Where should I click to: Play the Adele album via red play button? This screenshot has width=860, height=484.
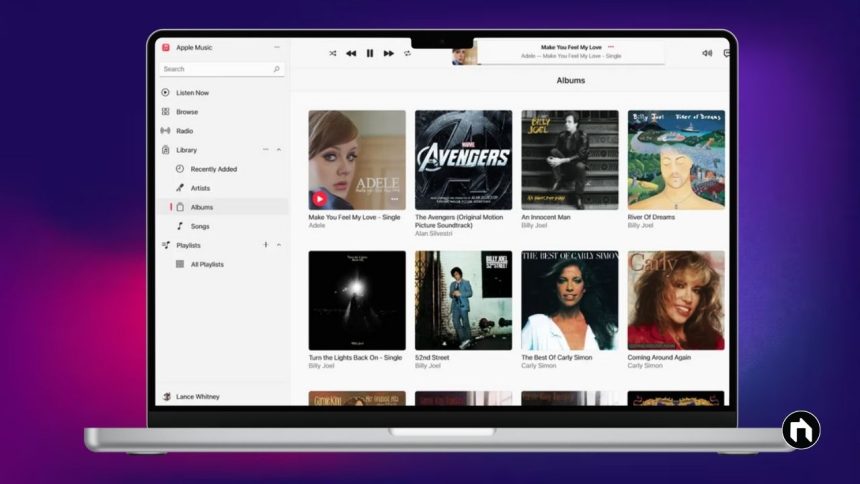point(319,199)
